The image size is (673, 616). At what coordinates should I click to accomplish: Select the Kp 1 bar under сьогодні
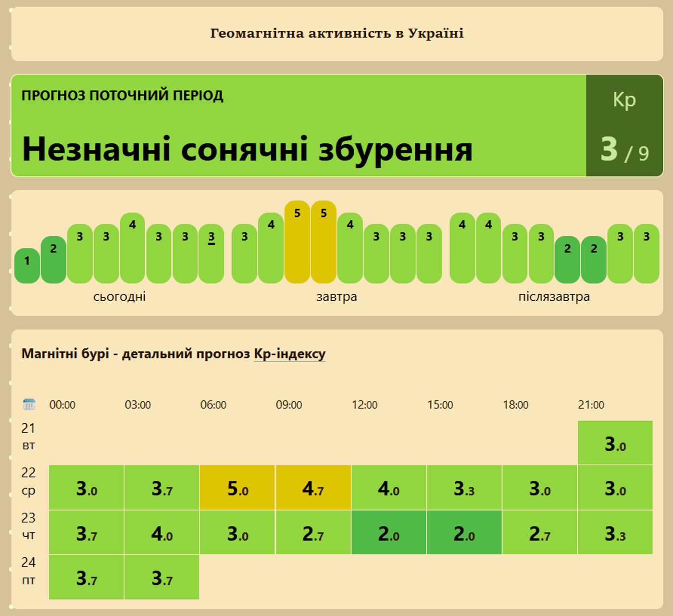[x=27, y=266]
